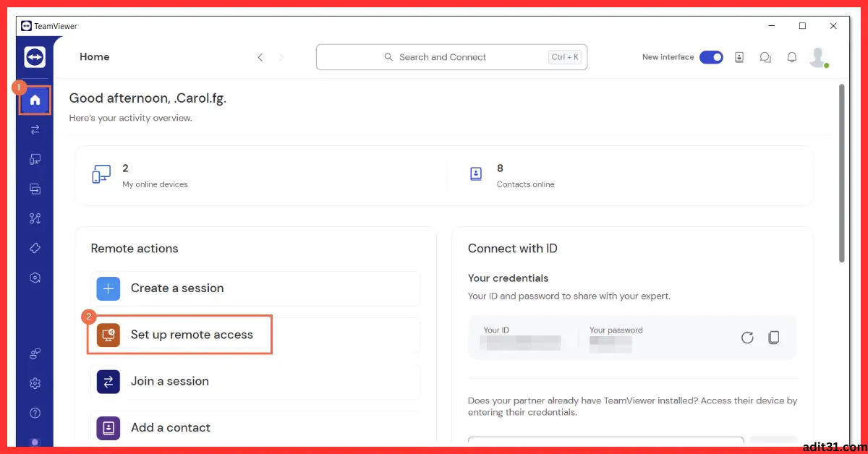
Task: Click the partner ID input field
Action: tap(606, 443)
